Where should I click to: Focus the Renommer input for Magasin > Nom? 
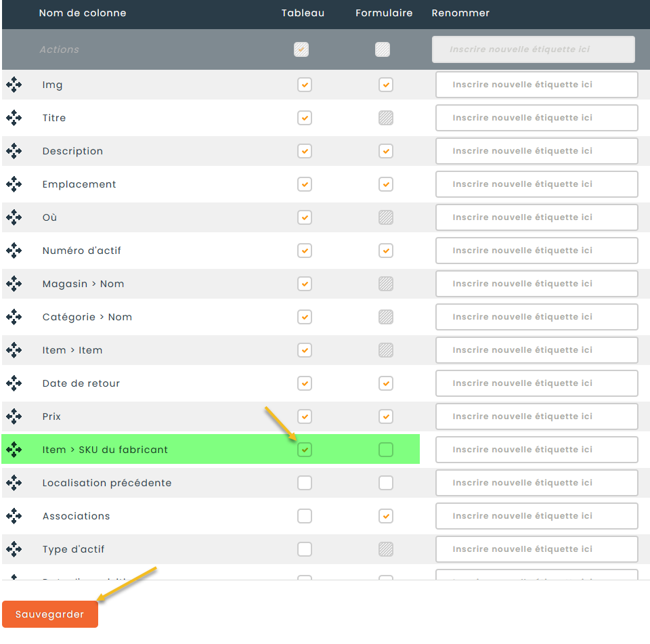(536, 284)
